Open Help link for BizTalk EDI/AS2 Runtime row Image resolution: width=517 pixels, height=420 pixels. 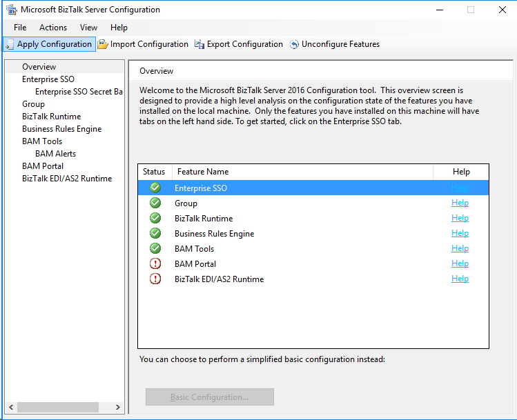460,279
